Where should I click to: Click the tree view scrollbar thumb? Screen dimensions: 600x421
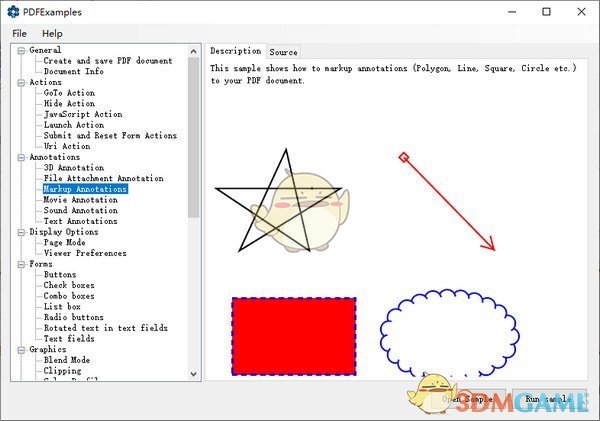tap(194, 138)
